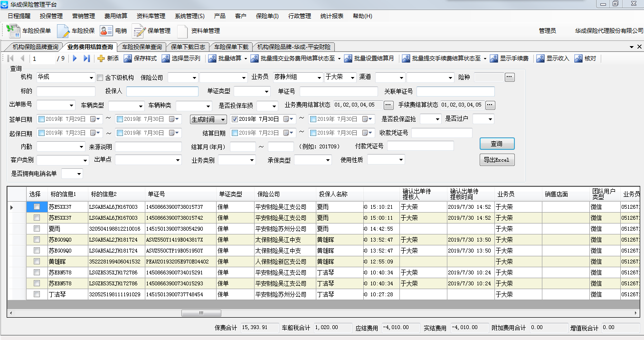Click the 车险投保单 toolbar icon
Viewport: 644px width, 340px height.
pyautogui.click(x=14, y=31)
